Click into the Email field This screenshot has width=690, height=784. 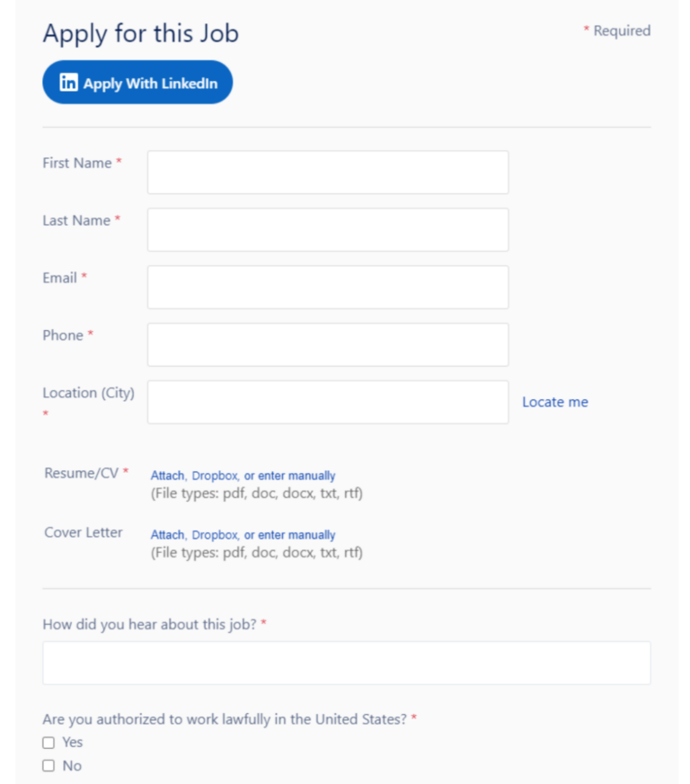coord(328,287)
